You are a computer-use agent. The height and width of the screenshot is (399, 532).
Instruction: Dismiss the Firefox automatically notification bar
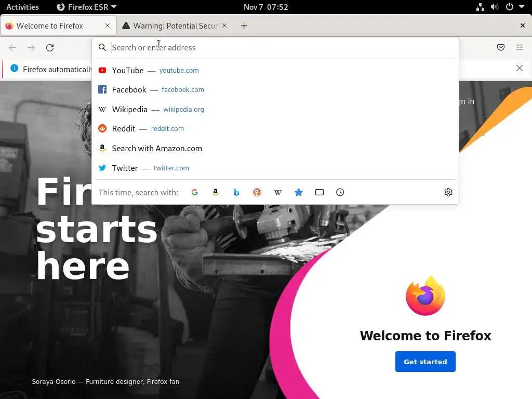tap(520, 68)
